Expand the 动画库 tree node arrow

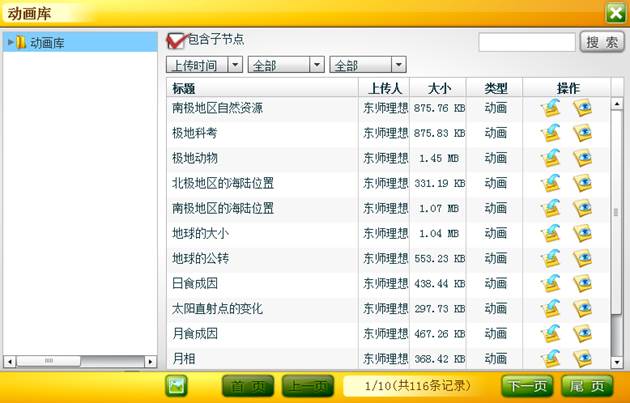(10, 42)
